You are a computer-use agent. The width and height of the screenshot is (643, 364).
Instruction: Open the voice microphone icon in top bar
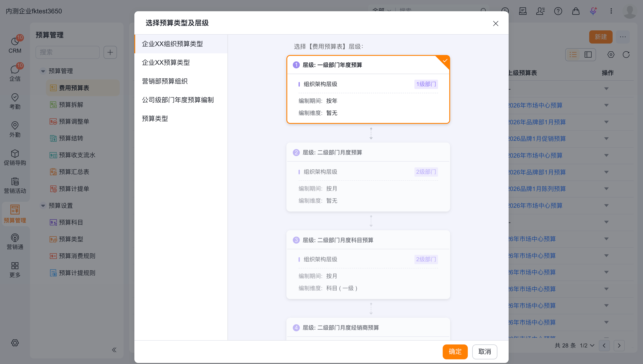coord(593,11)
